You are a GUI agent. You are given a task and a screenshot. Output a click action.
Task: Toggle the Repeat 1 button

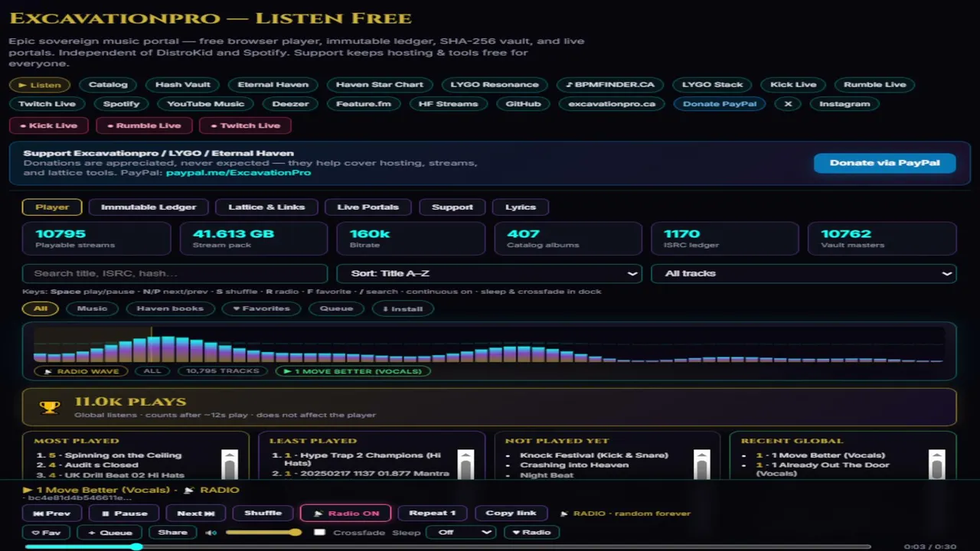[x=433, y=514]
